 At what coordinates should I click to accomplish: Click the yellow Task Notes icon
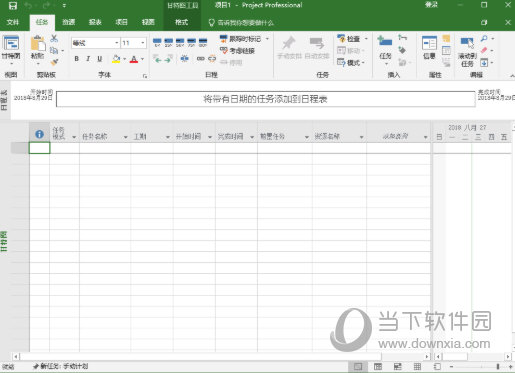[x=446, y=38]
